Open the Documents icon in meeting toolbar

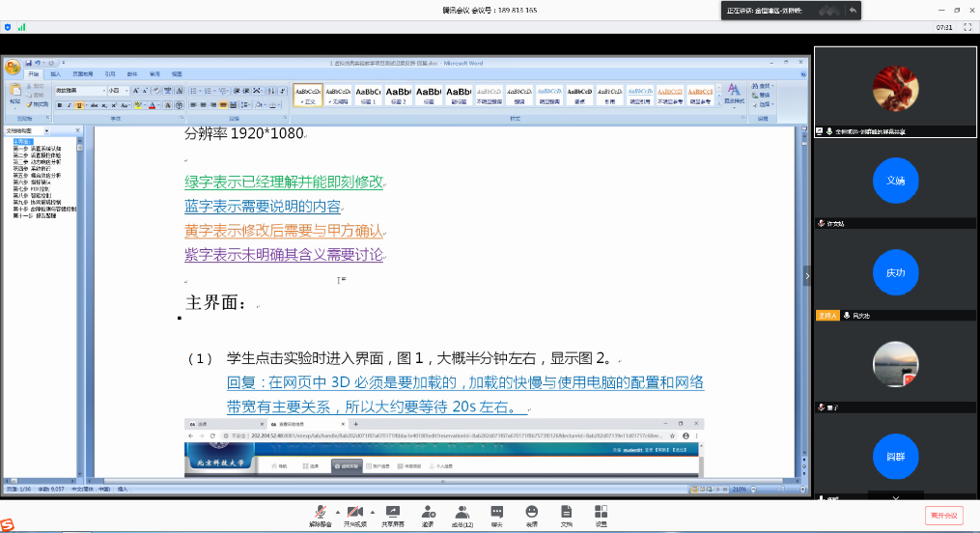coord(566,514)
